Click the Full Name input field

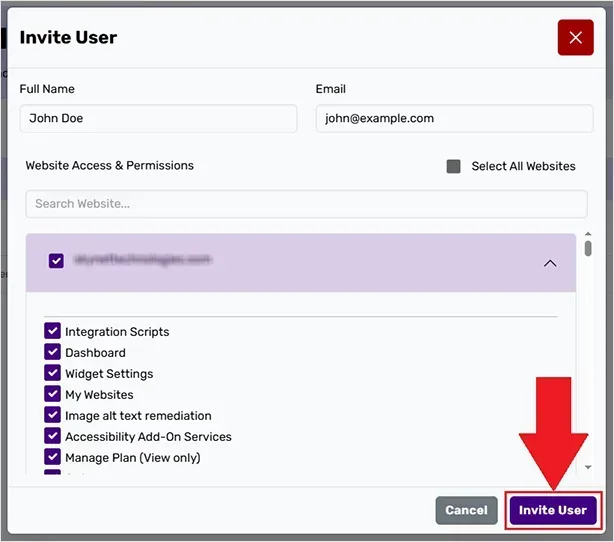click(158, 118)
